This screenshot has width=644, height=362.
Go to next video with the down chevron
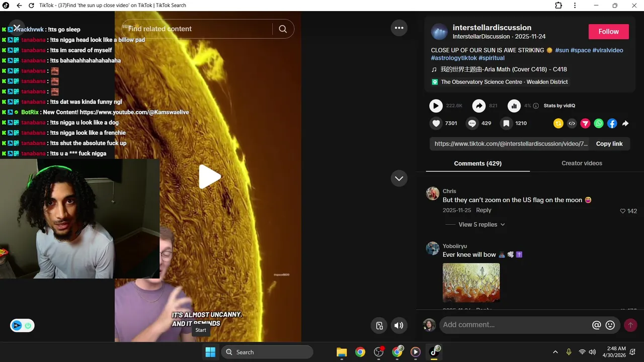click(x=399, y=178)
